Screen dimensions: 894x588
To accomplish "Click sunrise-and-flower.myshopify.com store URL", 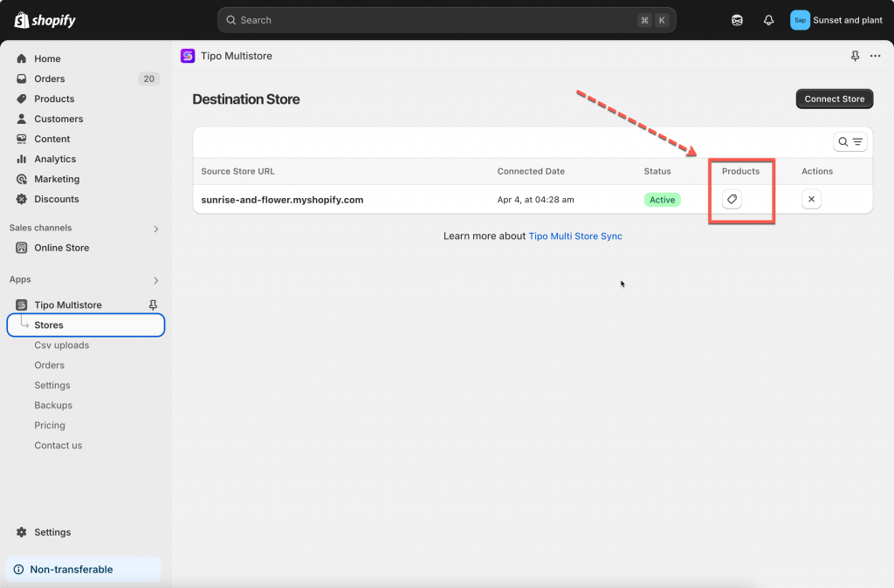I will [x=282, y=200].
